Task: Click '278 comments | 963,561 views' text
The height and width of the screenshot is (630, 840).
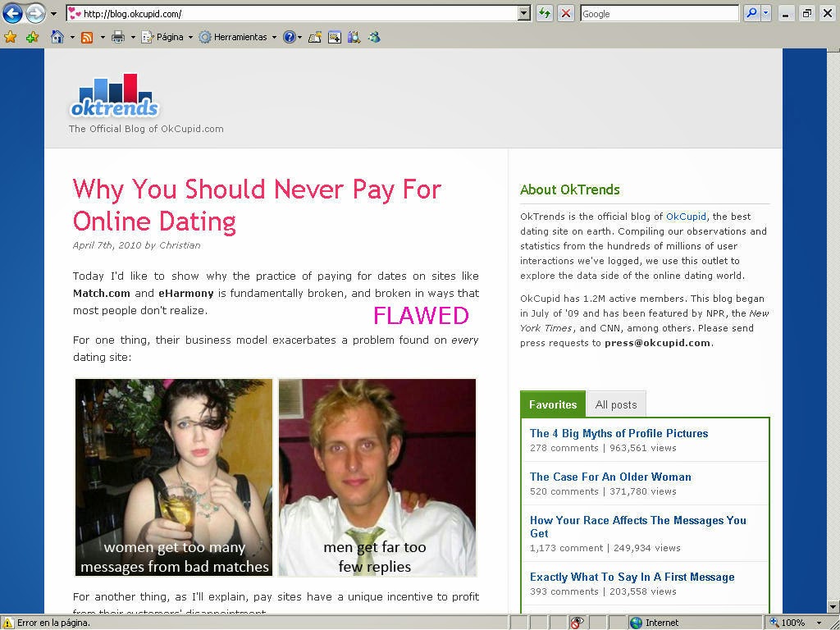Action: [x=603, y=448]
